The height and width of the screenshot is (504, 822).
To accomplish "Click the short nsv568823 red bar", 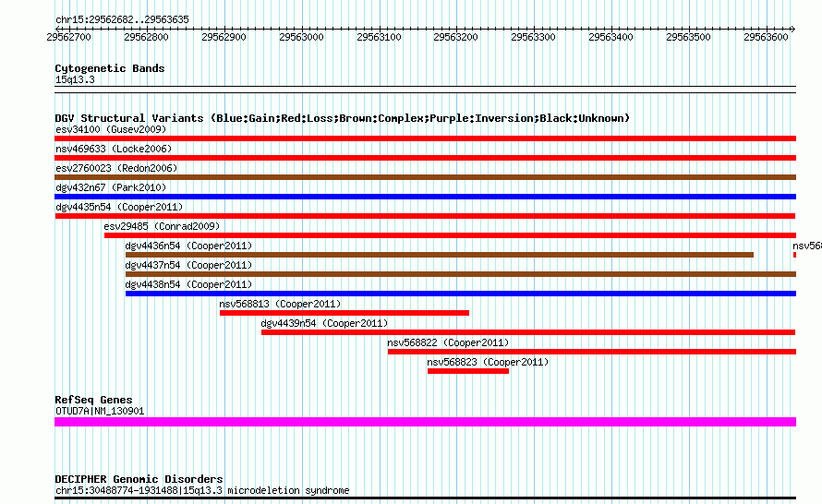I will pyautogui.click(x=468, y=371).
